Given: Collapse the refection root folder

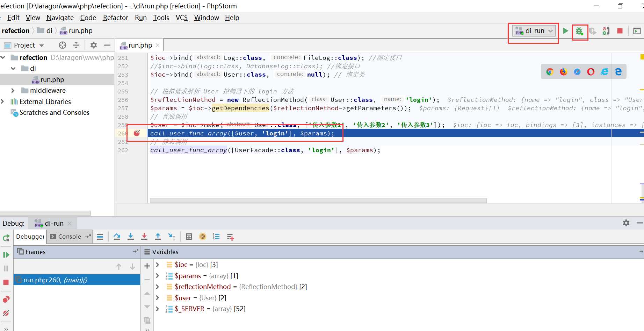Looking at the screenshot, I should point(3,57).
